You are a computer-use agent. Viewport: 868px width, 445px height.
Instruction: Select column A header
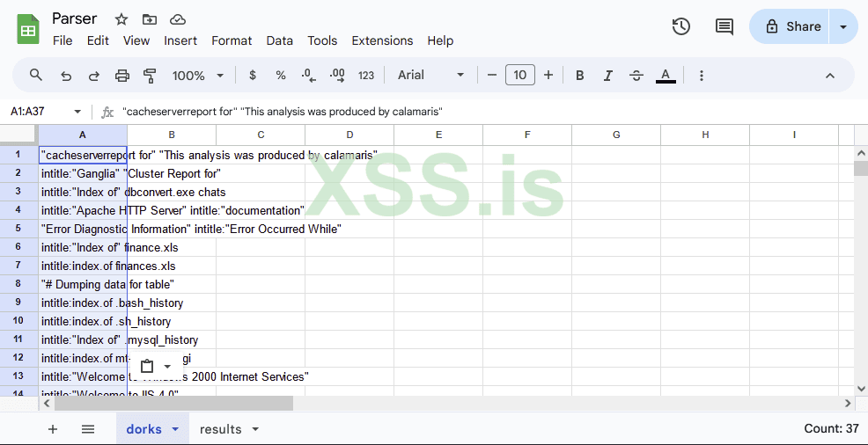[x=83, y=135]
